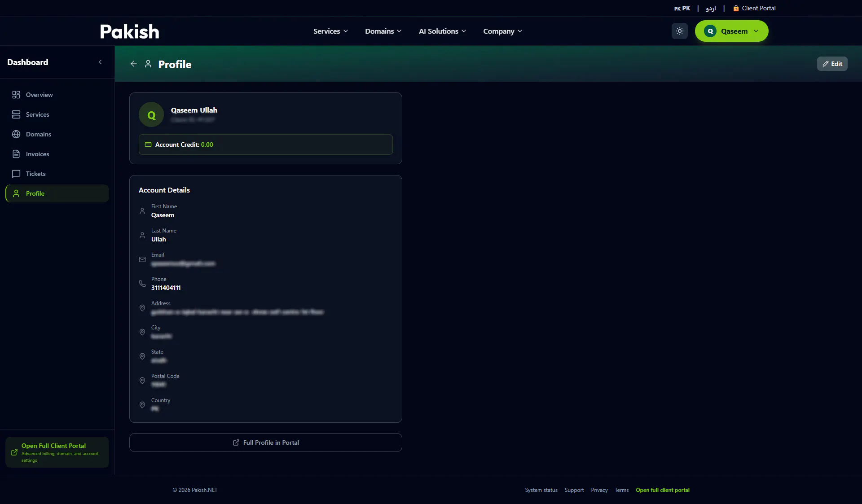This screenshot has height=504, width=862.
Task: Toggle the light/dark theme sun icon
Action: [x=679, y=31]
